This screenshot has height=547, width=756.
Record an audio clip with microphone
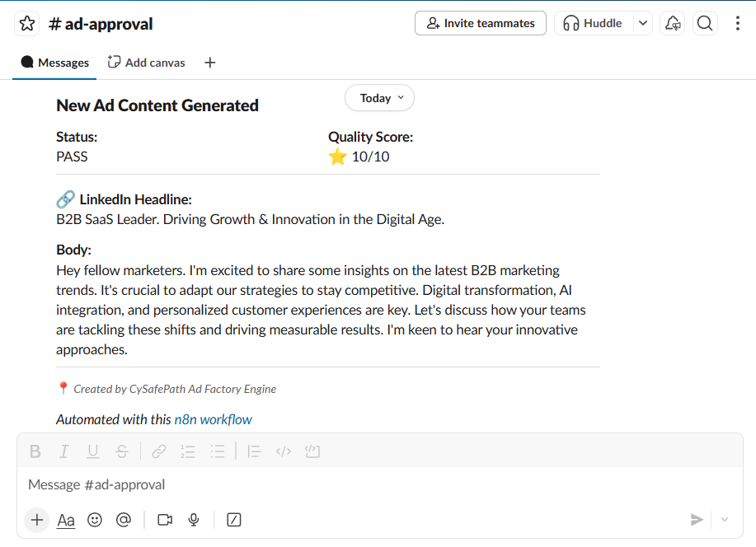click(194, 520)
